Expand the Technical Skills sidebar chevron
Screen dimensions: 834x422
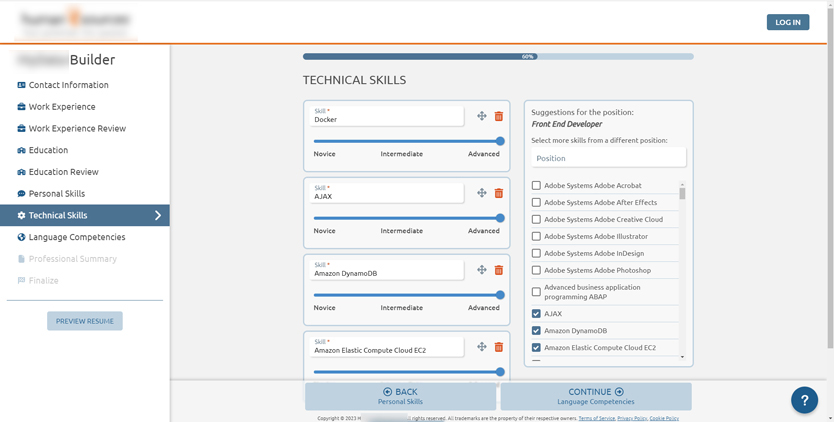(157, 215)
